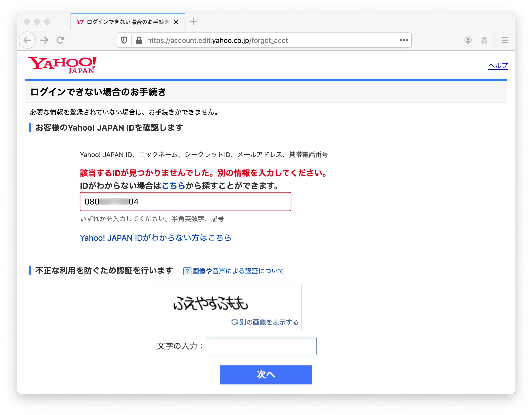Click the extension puzzle-person toolbar icon
Viewport: 532px width, 415px height.
484,40
